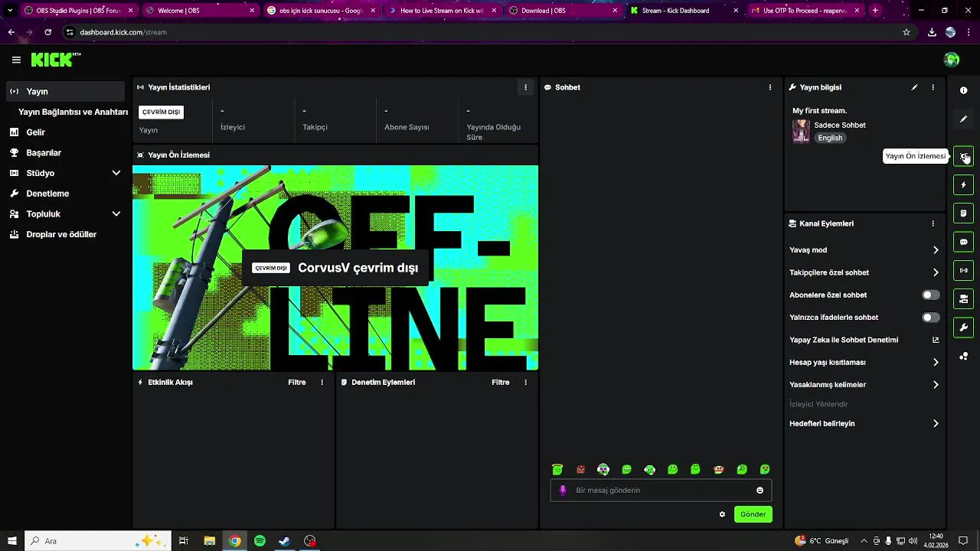
Task: Toggle the channel actions rail icon
Action: click(963, 298)
